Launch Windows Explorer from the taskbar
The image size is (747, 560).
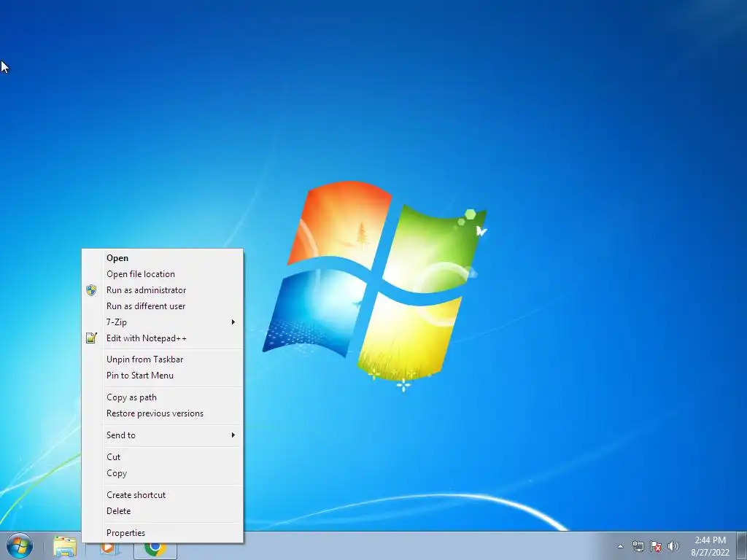pos(65,548)
